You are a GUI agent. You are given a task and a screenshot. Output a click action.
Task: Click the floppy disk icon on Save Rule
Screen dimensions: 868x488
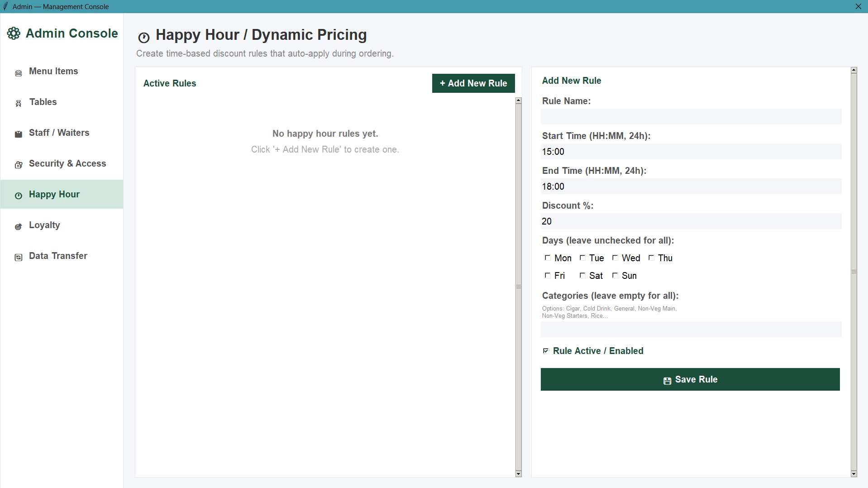(667, 381)
